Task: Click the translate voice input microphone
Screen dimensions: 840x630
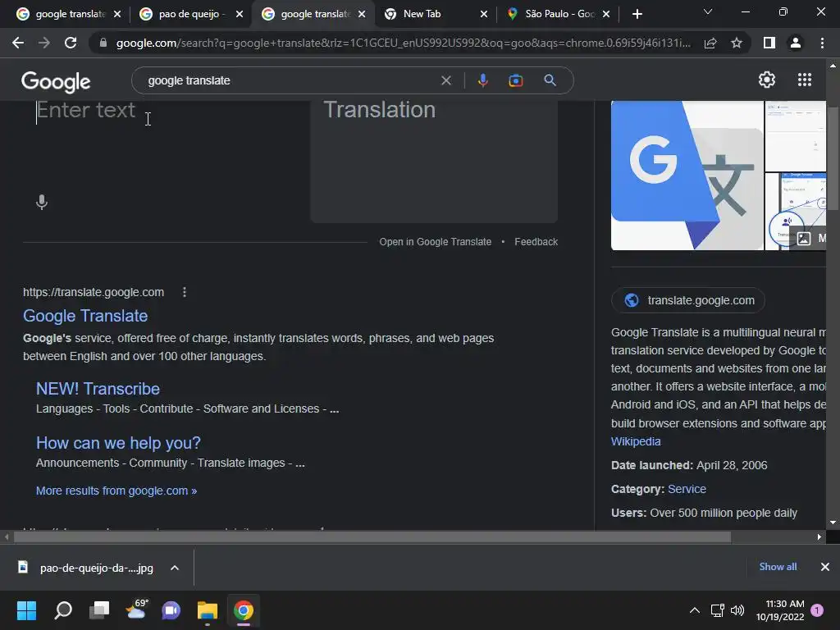Action: coord(41,202)
